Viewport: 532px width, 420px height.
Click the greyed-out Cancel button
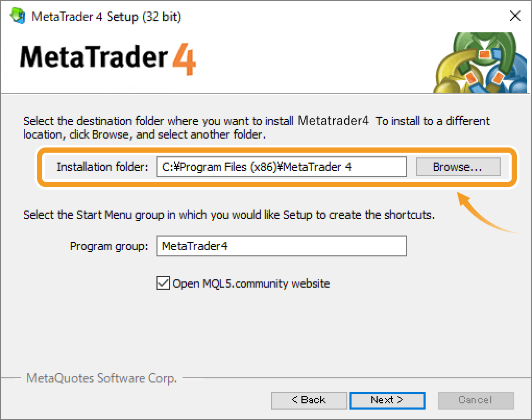[x=476, y=400]
